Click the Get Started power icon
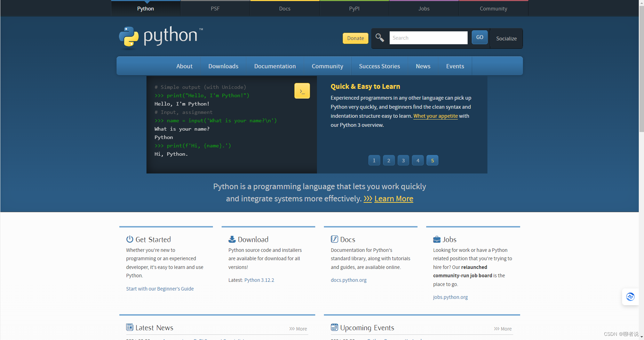 click(129, 239)
